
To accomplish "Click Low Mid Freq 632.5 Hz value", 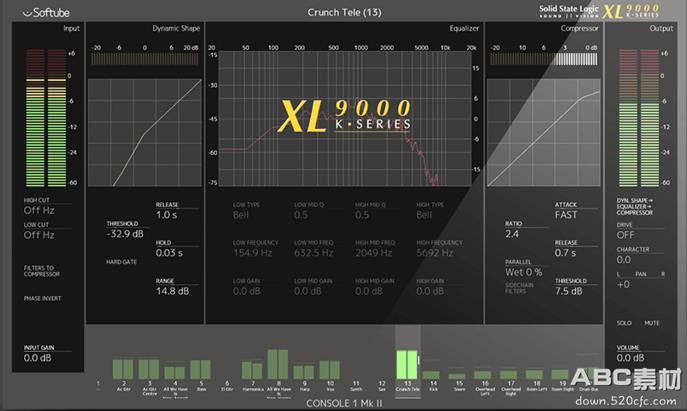I will point(314,253).
